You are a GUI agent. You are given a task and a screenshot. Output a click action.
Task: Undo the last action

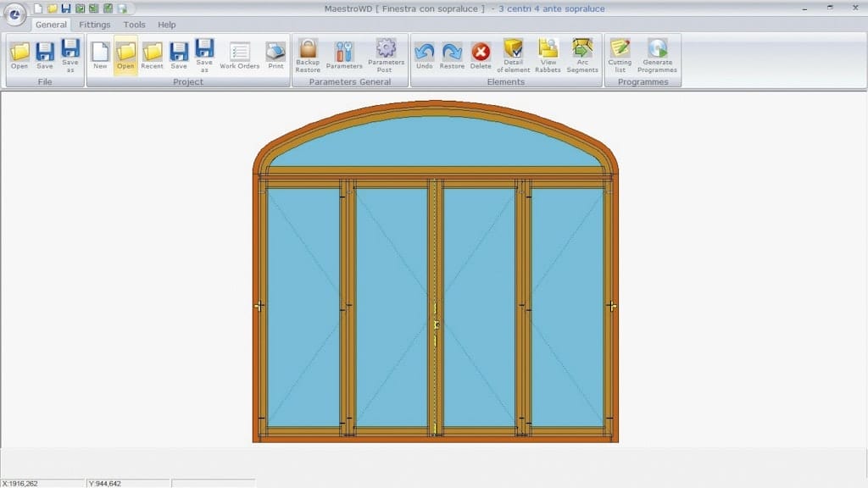(425, 55)
